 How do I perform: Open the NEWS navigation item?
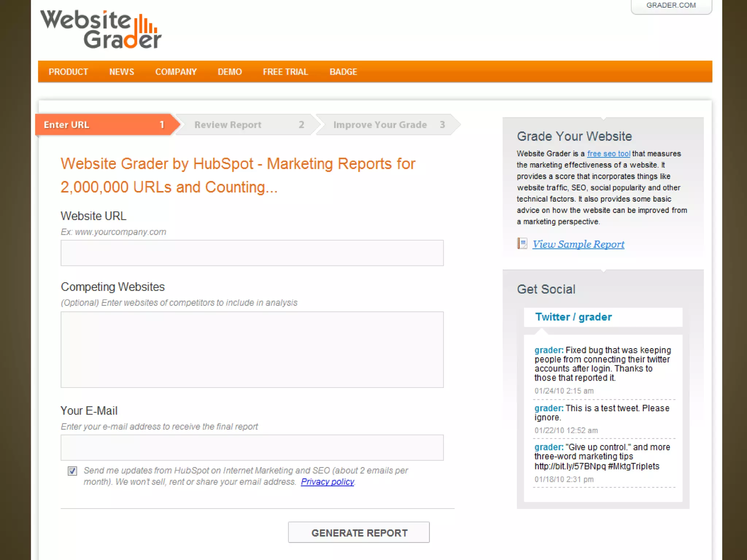[121, 72]
